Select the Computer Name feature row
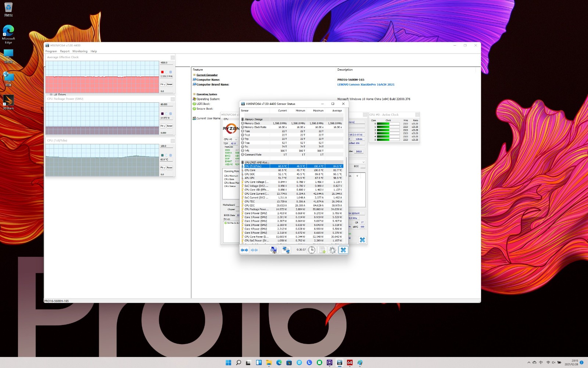This screenshot has height=368, width=588. pos(208,80)
